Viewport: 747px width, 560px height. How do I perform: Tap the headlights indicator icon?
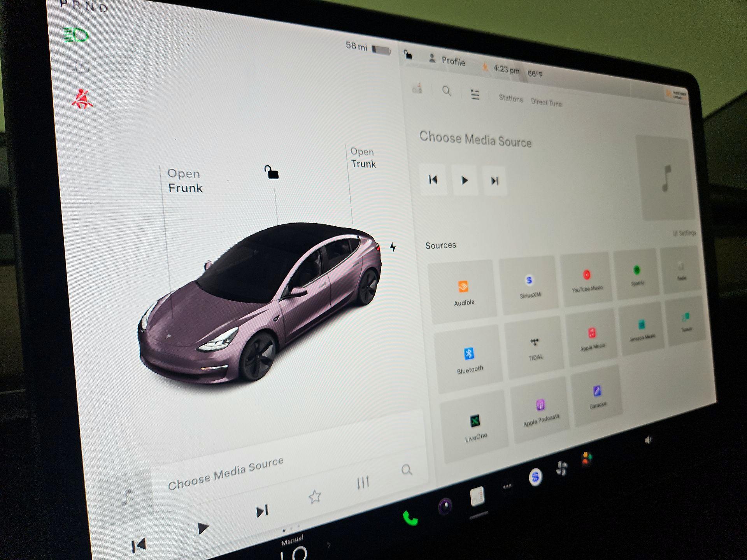point(76,36)
